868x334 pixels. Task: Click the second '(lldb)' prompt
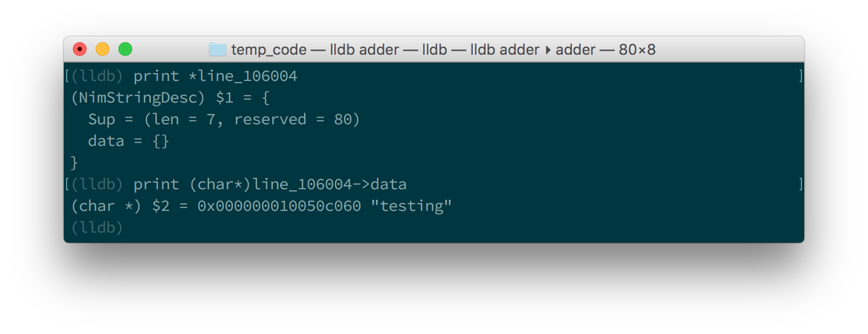[97, 185]
